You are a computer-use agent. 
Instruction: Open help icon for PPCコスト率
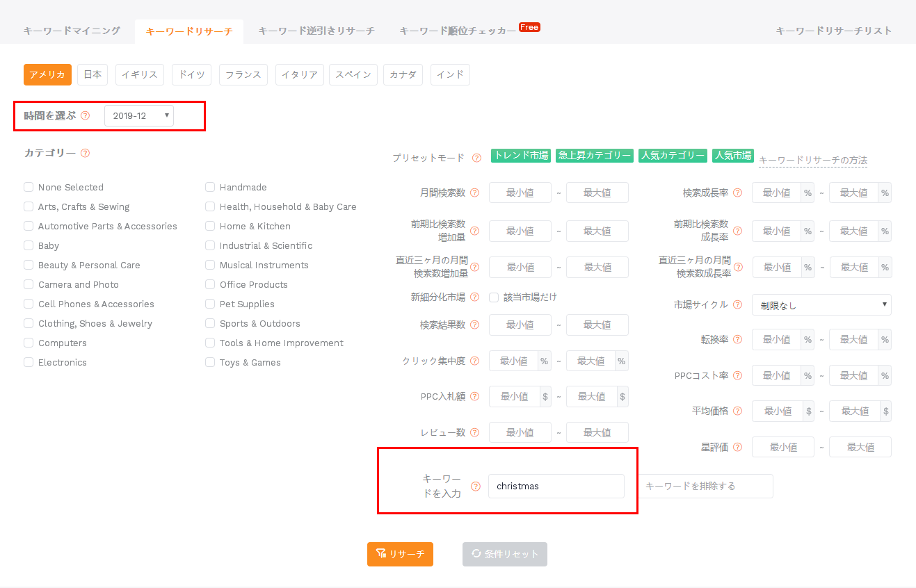pyautogui.click(x=737, y=375)
